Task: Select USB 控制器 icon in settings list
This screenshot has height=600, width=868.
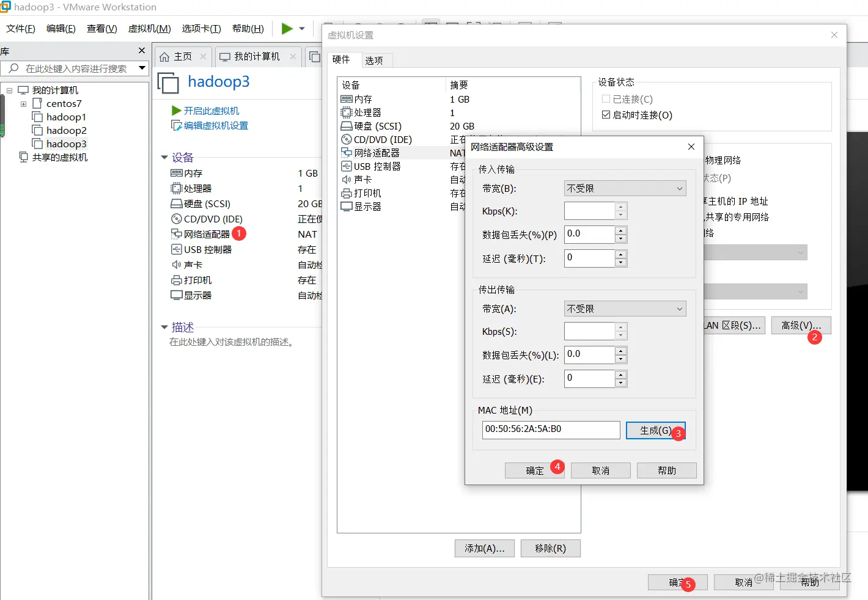Action: [x=346, y=166]
